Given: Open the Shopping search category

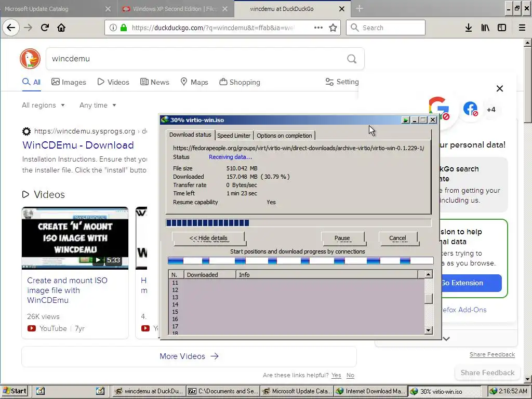Looking at the screenshot, I should [x=240, y=82].
